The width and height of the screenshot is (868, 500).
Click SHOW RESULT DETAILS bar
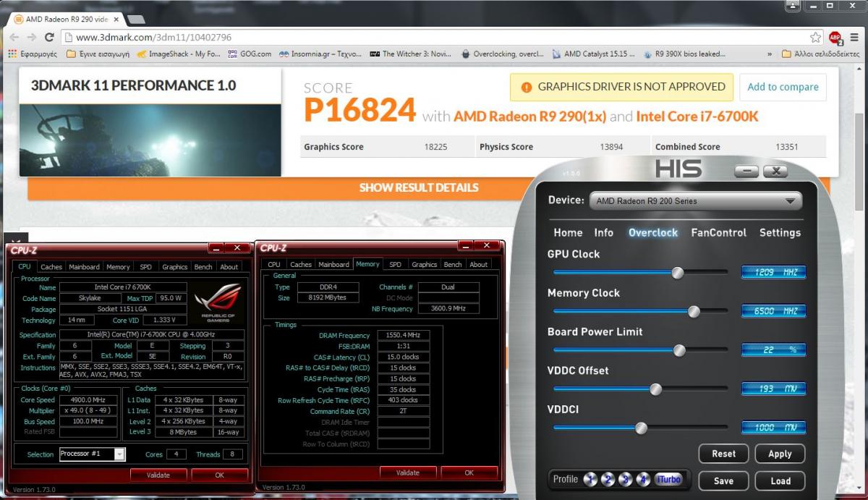[x=419, y=187]
